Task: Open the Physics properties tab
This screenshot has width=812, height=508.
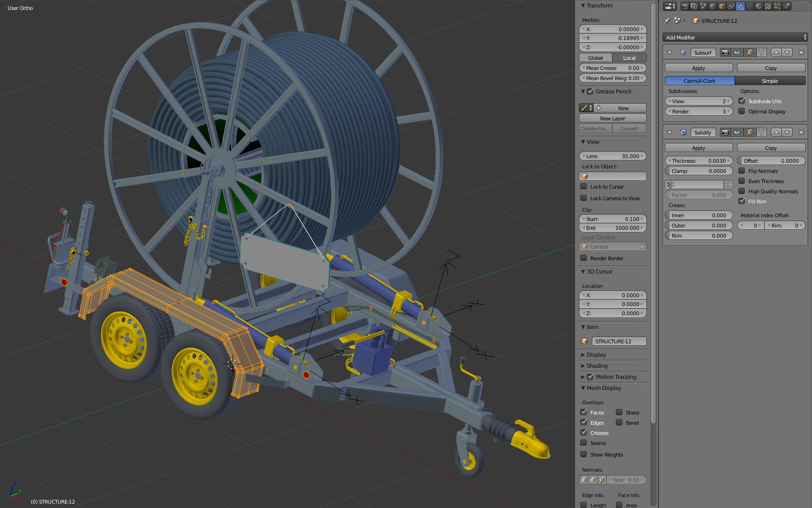Action: point(787,6)
